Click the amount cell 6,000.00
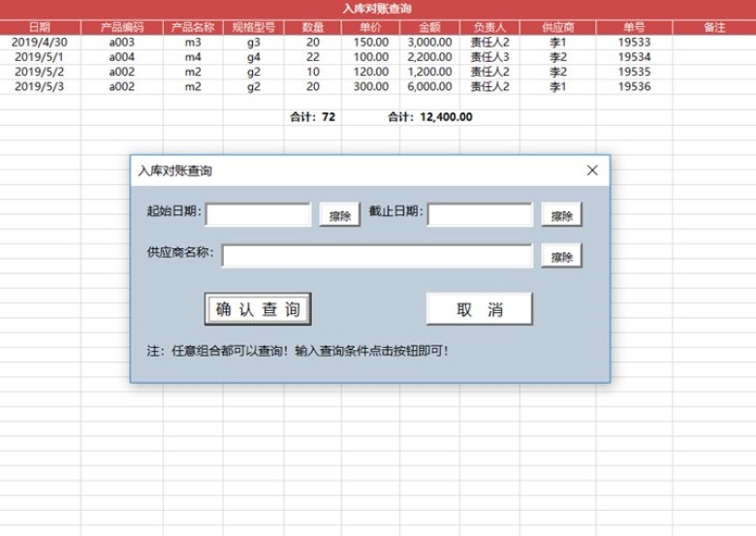This screenshot has height=536, width=756. coord(429,87)
